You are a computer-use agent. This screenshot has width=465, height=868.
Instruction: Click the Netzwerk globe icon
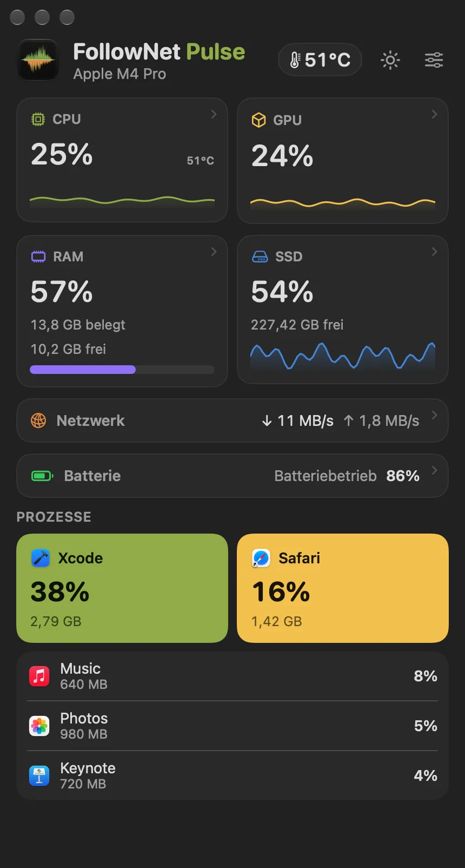(x=38, y=420)
